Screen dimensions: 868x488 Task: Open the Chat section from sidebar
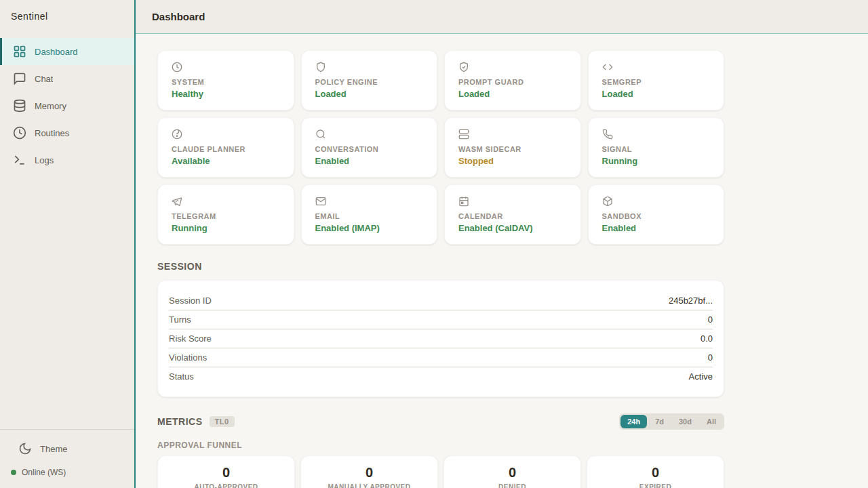tap(44, 79)
